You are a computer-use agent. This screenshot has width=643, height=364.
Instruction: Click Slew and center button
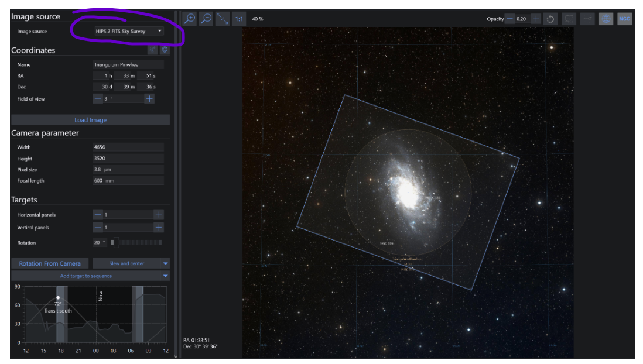pos(126,263)
